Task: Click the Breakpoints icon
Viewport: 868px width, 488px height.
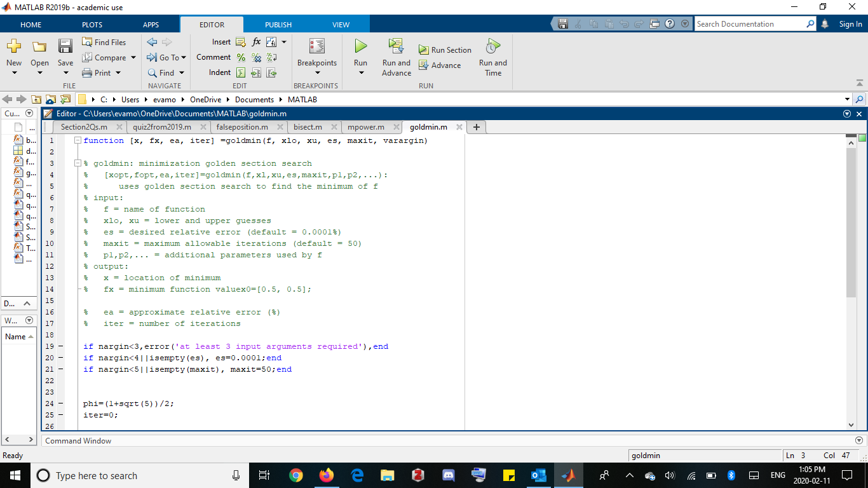Action: click(316, 46)
